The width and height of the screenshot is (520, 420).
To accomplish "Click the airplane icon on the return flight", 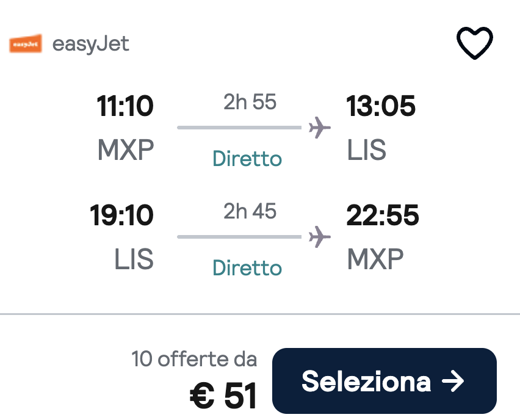I will pyautogui.click(x=319, y=236).
